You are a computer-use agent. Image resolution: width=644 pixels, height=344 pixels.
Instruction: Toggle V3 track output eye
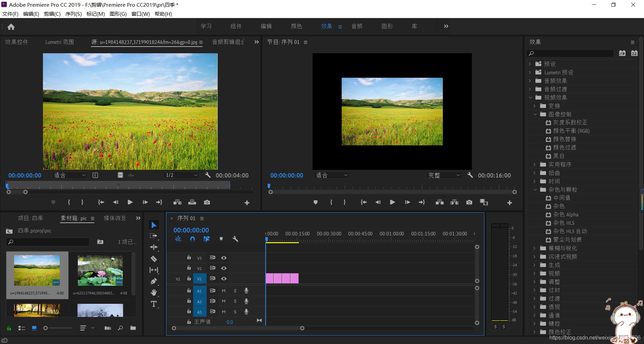[x=224, y=258]
